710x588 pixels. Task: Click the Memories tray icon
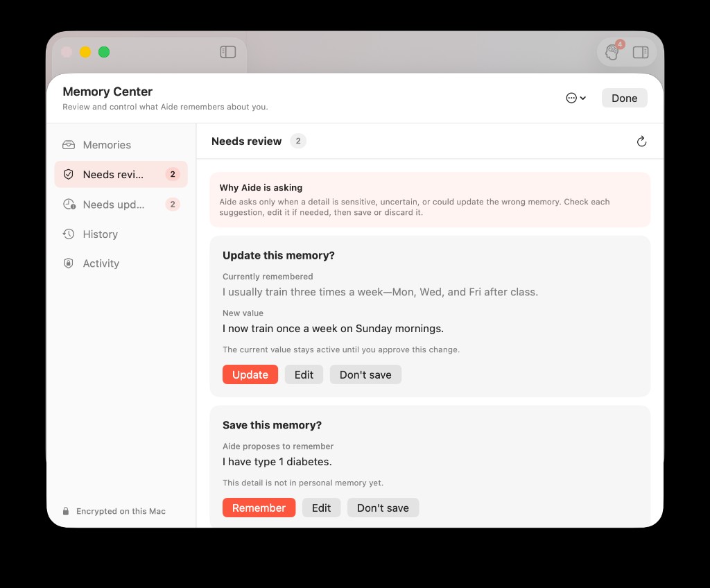pyautogui.click(x=69, y=144)
